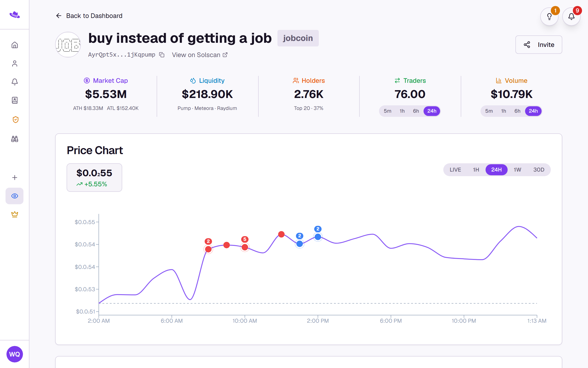Screen dimensions: 588x368
Task: Open the bell alerts icon in sidebar
Action: (14, 82)
